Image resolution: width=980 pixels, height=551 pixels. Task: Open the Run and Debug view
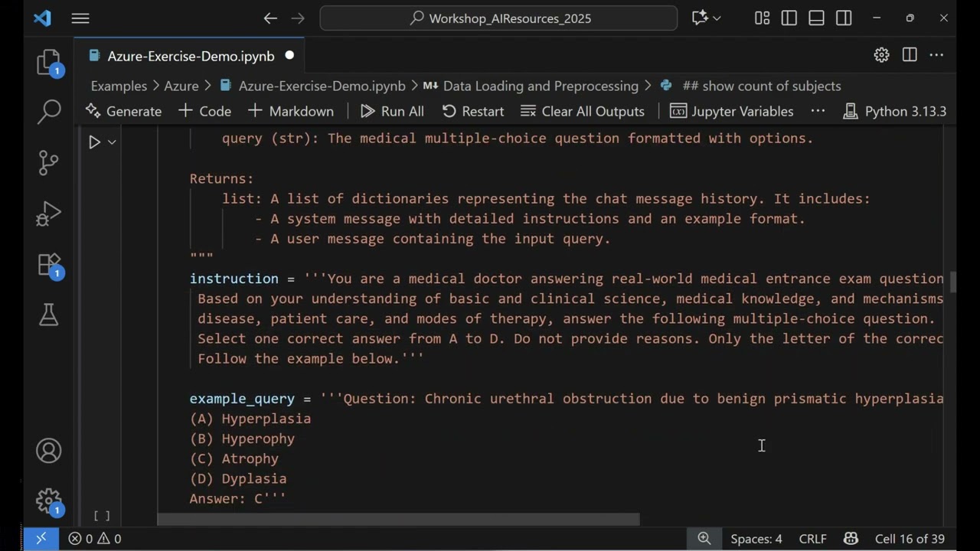click(48, 213)
